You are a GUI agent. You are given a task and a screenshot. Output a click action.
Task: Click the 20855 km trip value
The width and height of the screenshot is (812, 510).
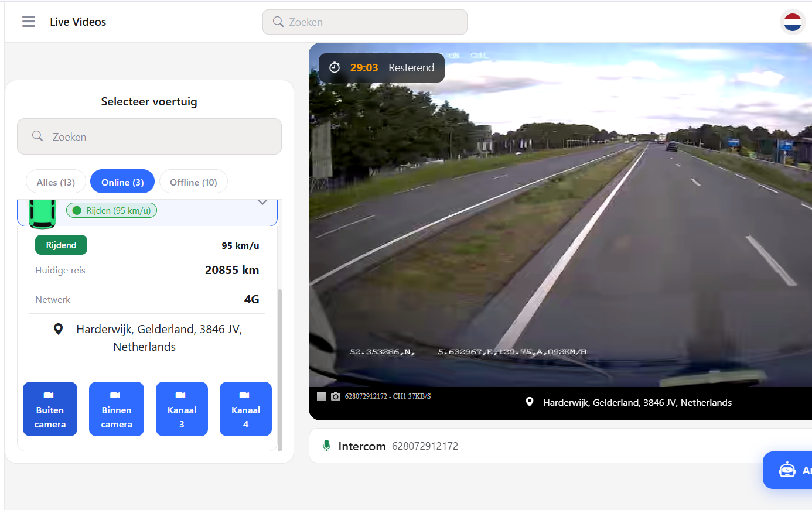[232, 270]
